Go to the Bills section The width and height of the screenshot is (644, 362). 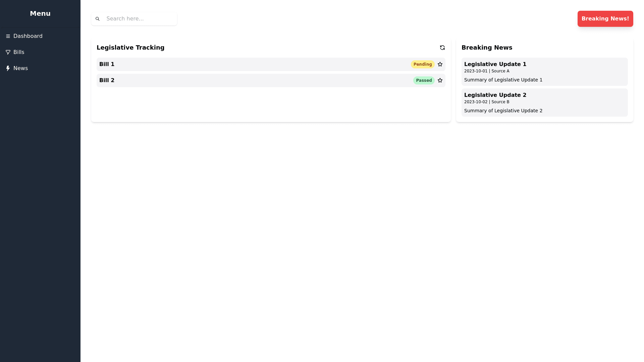tap(19, 52)
